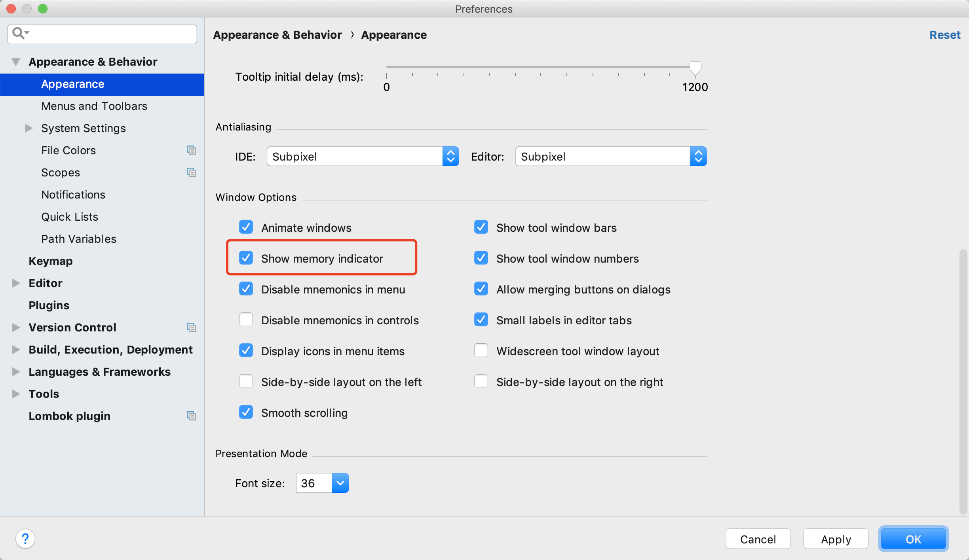The width and height of the screenshot is (969, 560).
Task: Select Appearance in the settings tree
Action: click(x=102, y=84)
